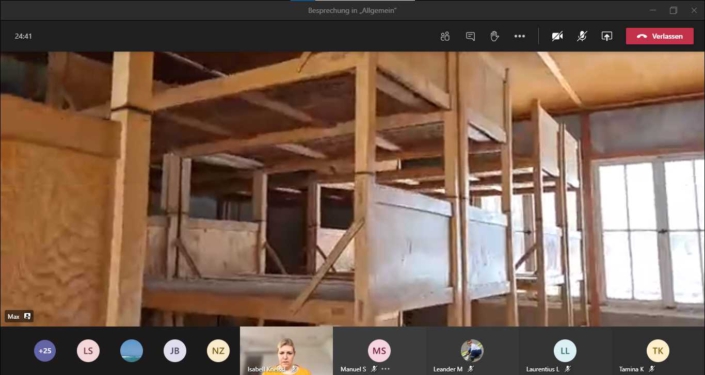Viewport: 705px width, 375px height.
Task: Leave the meeting with Verlassen button
Action: [660, 36]
